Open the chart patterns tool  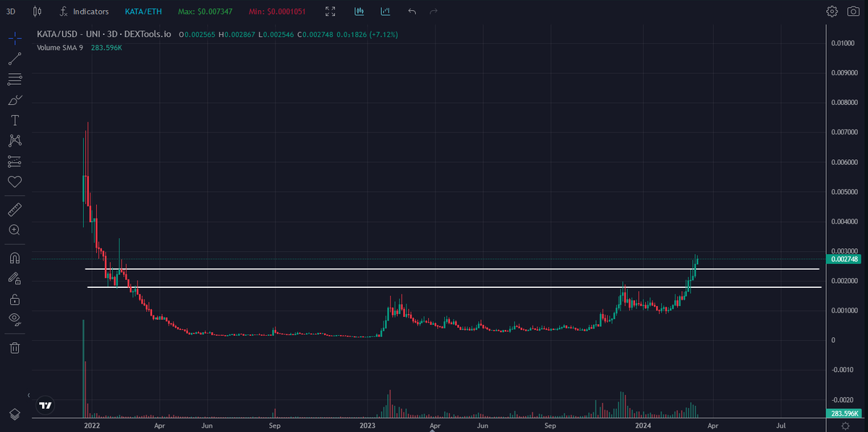click(14, 140)
